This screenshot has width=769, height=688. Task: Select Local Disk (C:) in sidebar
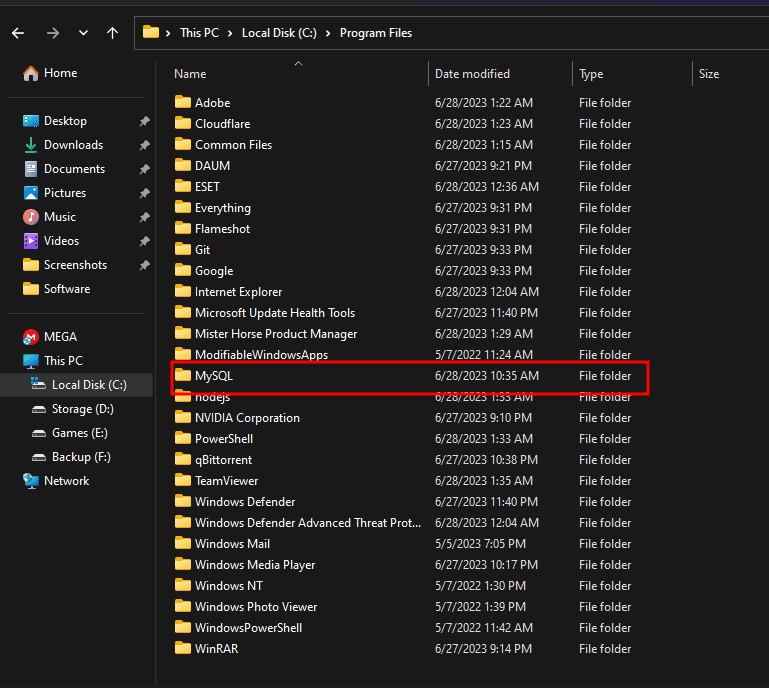coord(79,385)
